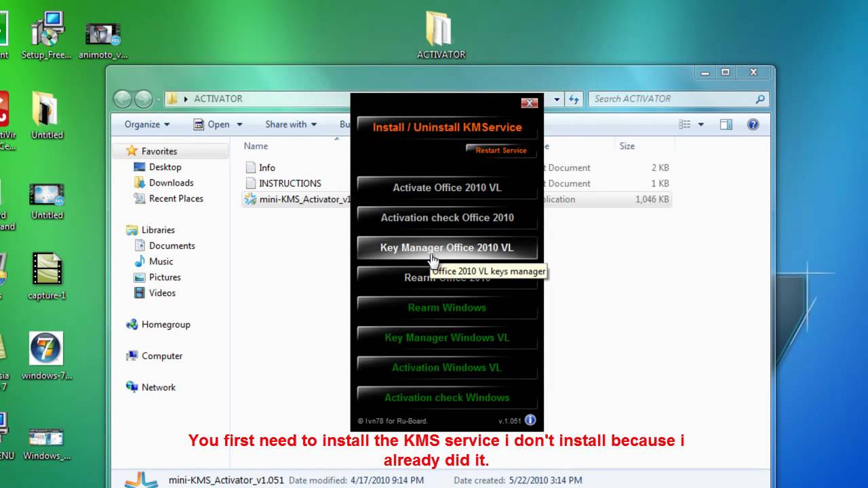Viewport: 868px width, 488px height.
Task: Click the 2 KB size cell
Action: point(660,167)
